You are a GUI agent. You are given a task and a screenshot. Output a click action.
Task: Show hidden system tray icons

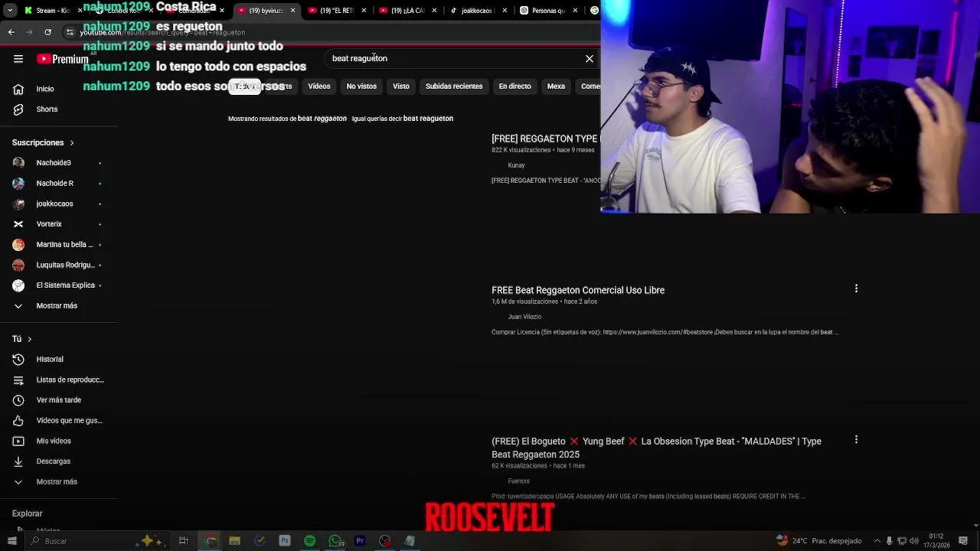(877, 541)
